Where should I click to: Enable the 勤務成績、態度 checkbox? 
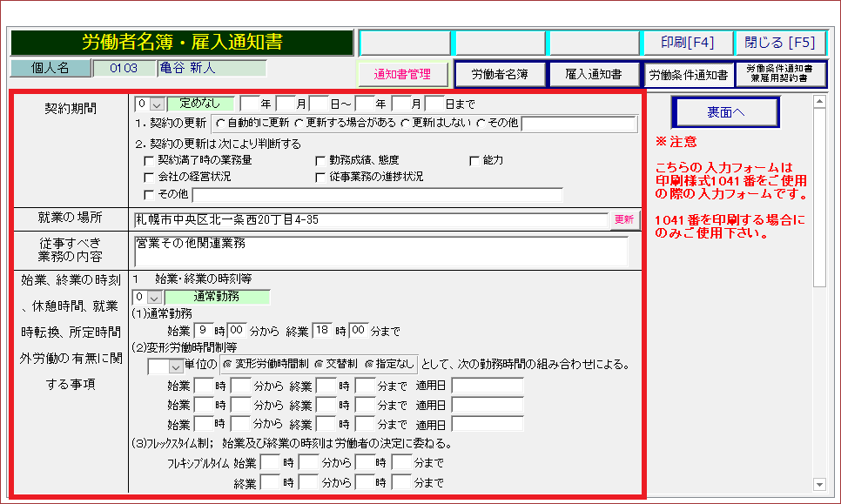pyautogui.click(x=320, y=161)
